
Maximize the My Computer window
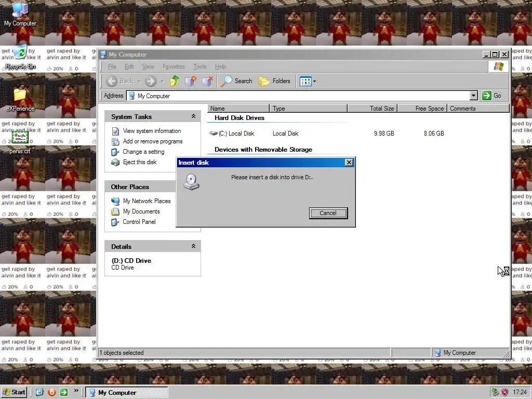coord(495,54)
